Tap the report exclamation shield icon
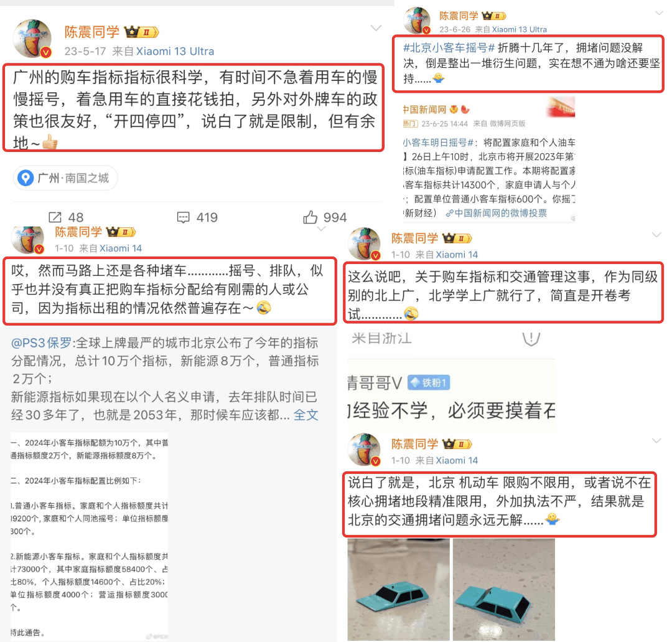Screen dimensions: 672x642 [531, 338]
